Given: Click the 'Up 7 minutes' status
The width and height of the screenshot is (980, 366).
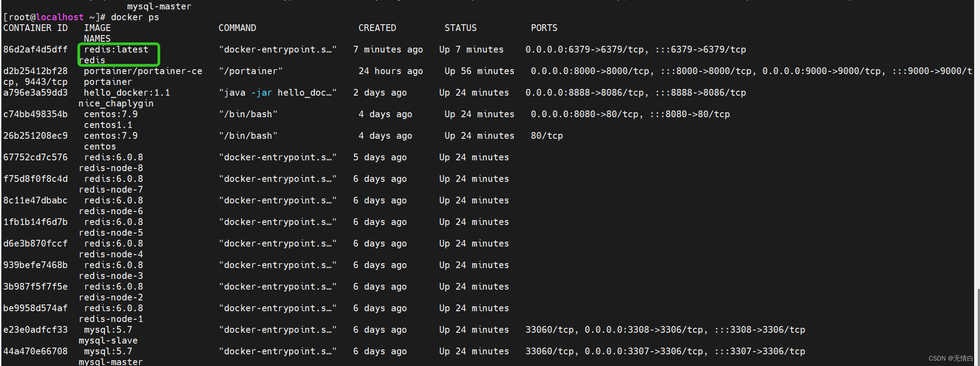Looking at the screenshot, I should [472, 49].
